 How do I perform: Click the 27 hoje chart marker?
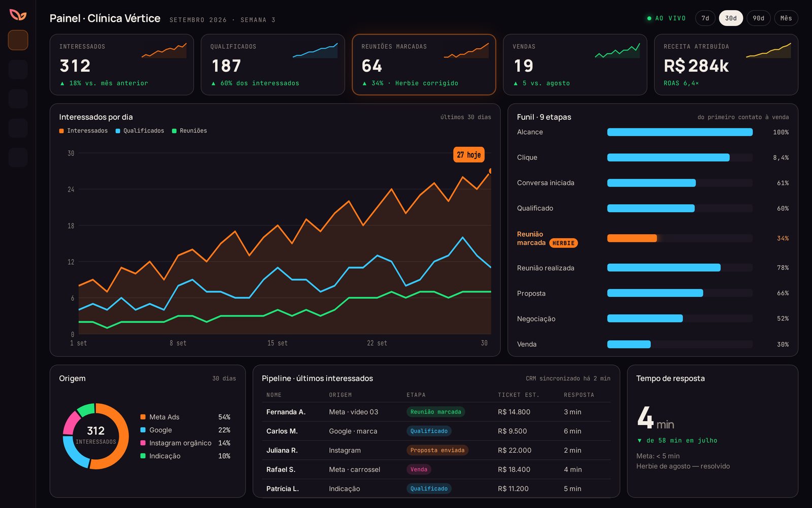click(468, 155)
